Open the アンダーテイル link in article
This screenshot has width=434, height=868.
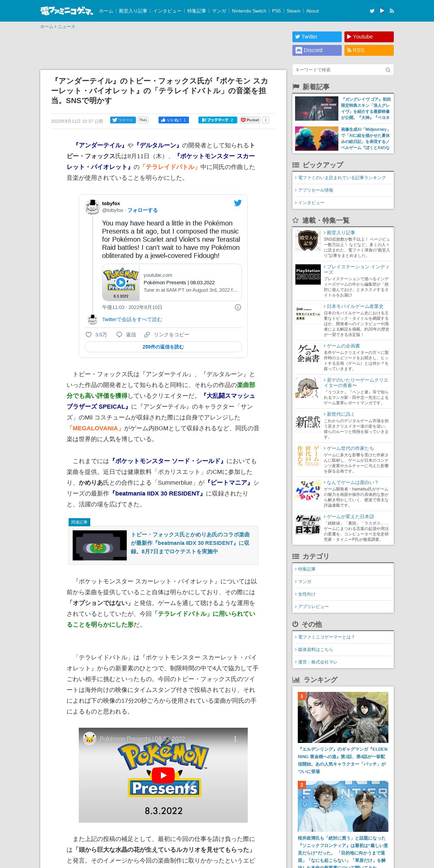[100, 145]
